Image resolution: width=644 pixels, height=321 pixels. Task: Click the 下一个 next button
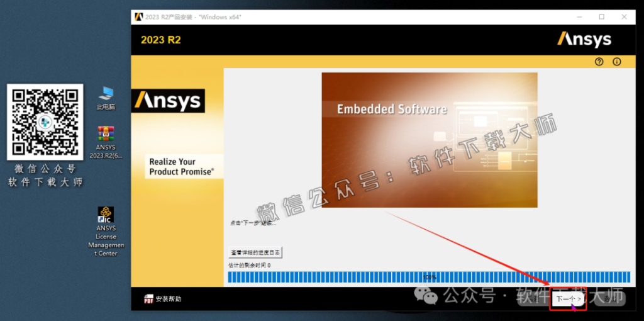[569, 299]
